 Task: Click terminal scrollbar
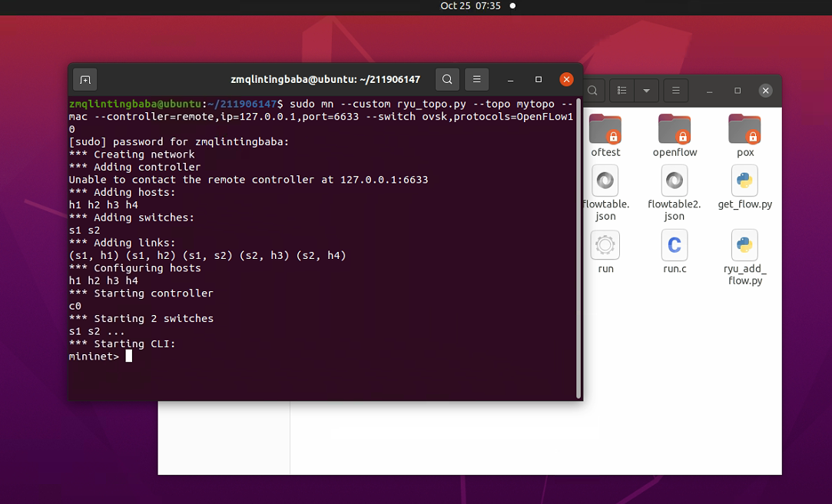point(578,247)
